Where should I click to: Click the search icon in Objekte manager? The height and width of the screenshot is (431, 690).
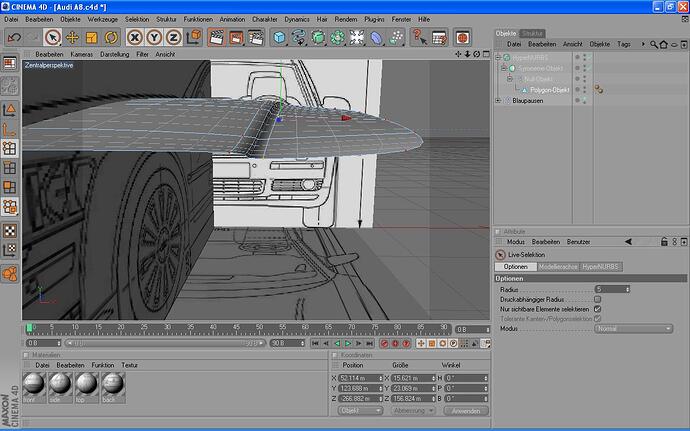pos(654,44)
